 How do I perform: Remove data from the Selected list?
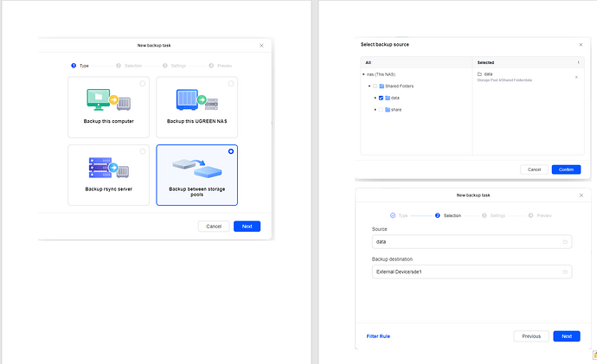577,77
